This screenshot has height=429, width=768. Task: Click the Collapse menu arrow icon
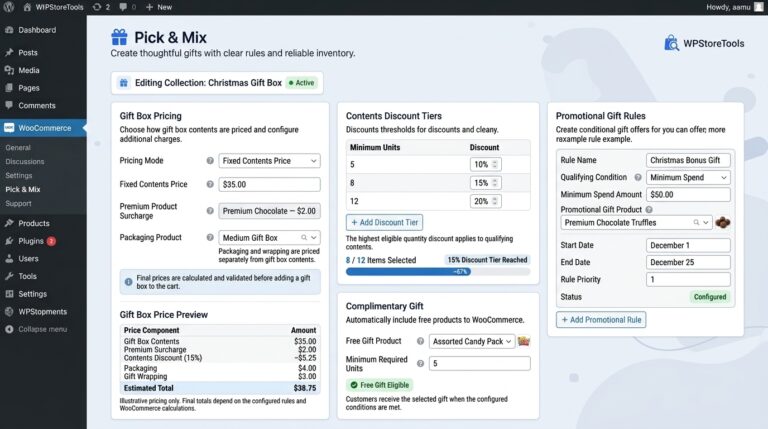[9, 329]
